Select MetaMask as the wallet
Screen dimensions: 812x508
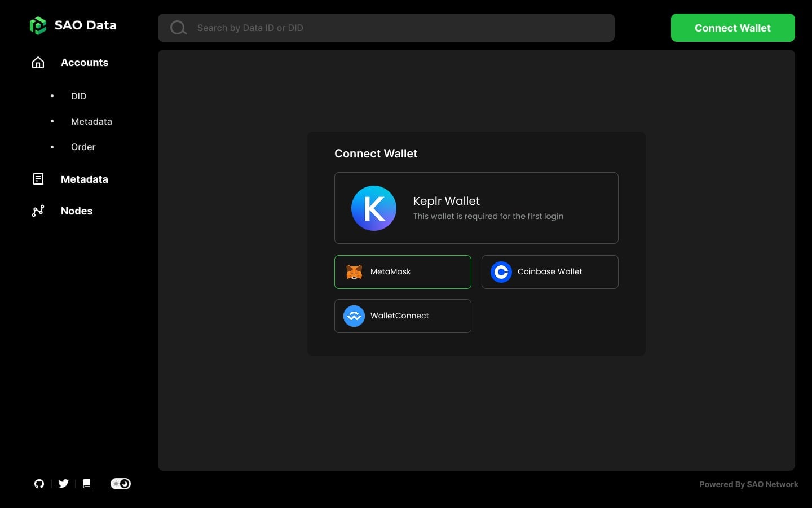[403, 272]
